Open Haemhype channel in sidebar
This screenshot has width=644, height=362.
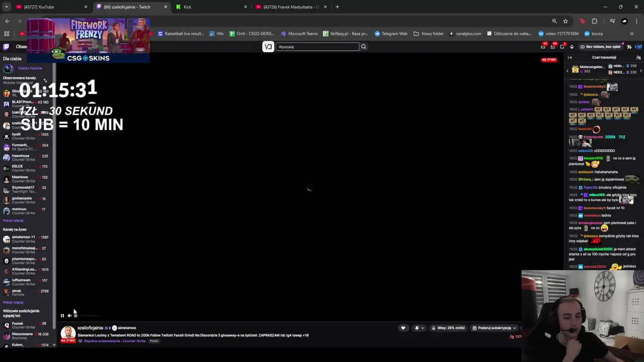[x=26, y=158]
